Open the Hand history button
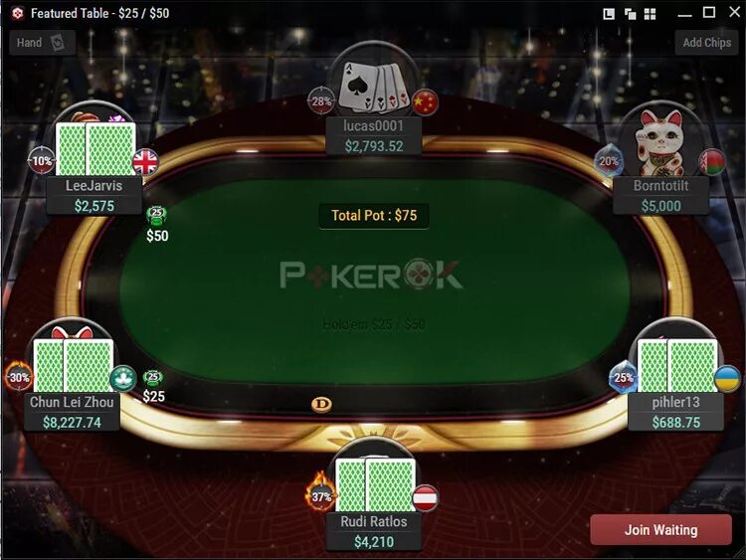This screenshot has width=746, height=560. pos(42,43)
